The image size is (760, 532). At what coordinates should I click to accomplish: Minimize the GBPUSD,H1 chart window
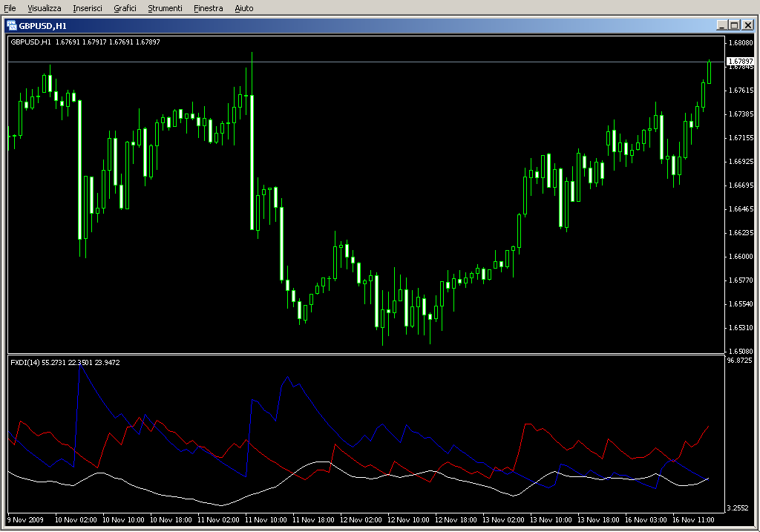pyautogui.click(x=721, y=25)
